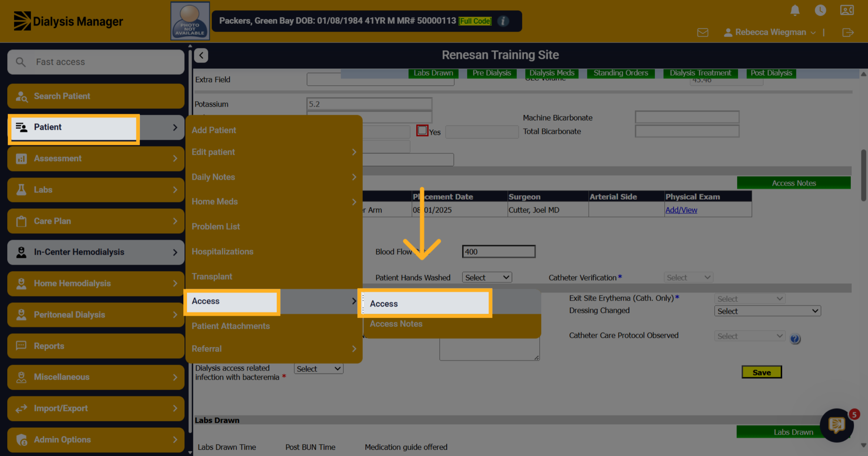Viewport: 868px width, 456px height.
Task: Focus the Fast access search field
Action: [x=96, y=62]
